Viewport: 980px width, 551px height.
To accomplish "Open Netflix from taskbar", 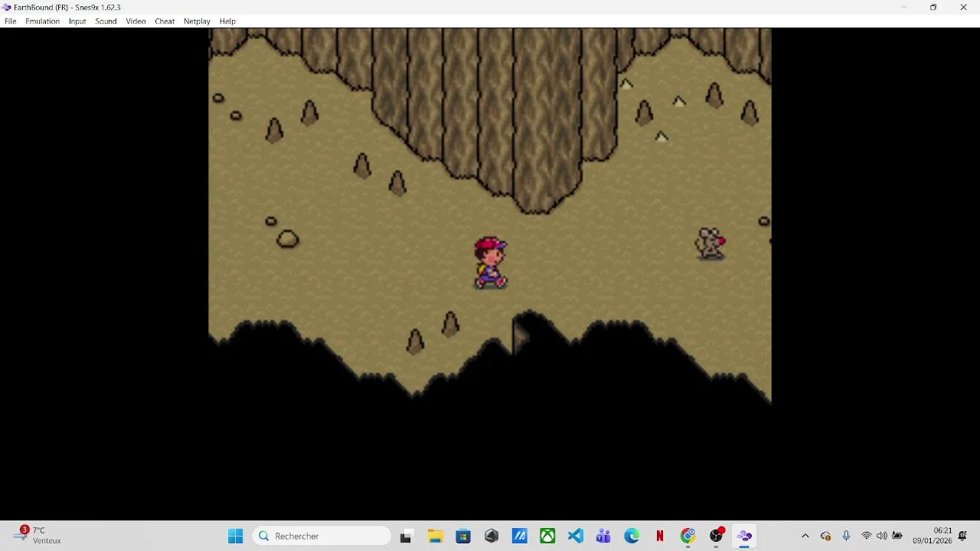I will (x=660, y=536).
